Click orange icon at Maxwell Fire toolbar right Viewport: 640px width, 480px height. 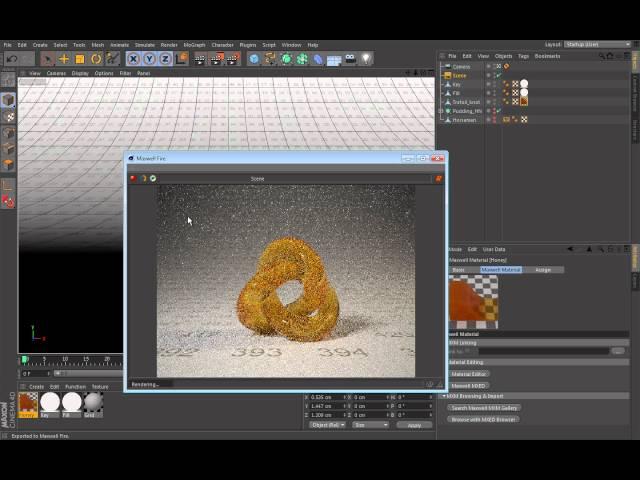tap(439, 179)
